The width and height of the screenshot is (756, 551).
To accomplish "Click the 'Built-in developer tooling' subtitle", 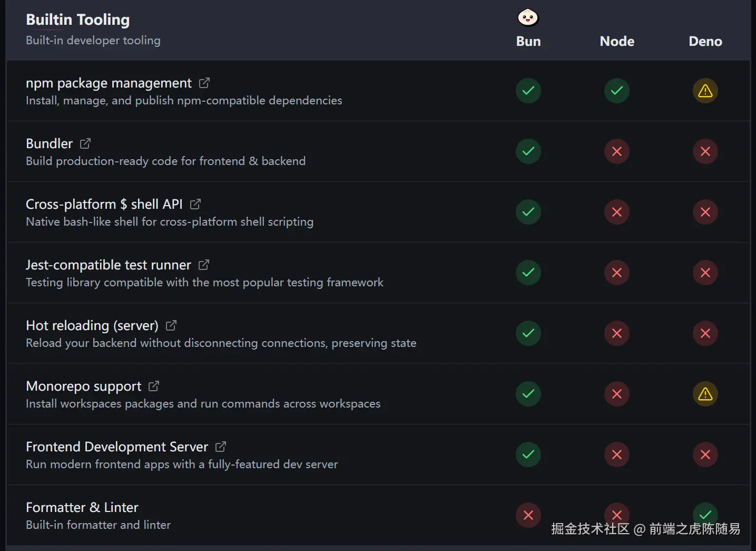I will click(93, 40).
